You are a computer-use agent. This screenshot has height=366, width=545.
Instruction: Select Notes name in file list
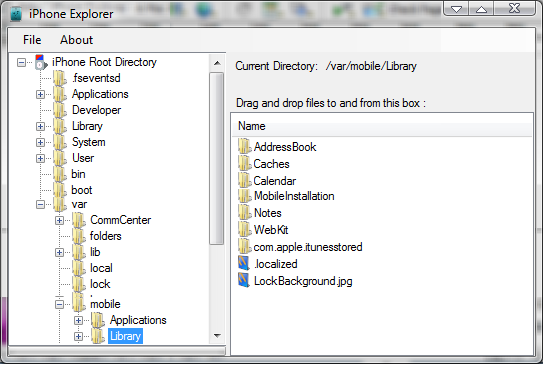pyautogui.click(x=268, y=213)
